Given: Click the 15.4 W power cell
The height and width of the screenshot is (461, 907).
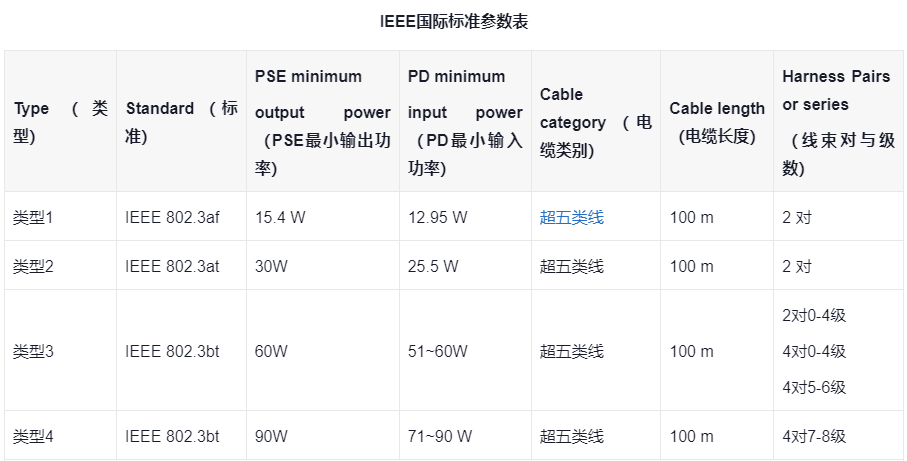Looking at the screenshot, I should (x=280, y=217).
